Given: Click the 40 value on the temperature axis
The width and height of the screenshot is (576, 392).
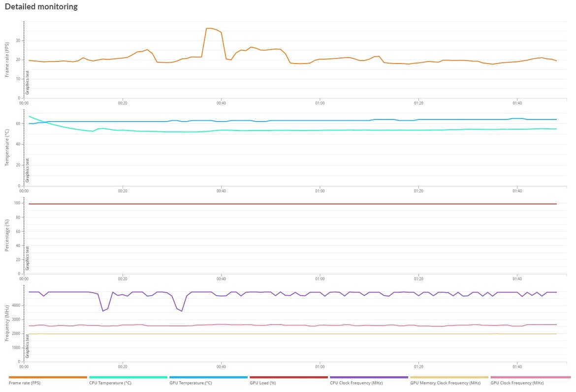Looking at the screenshot, I should (x=18, y=144).
